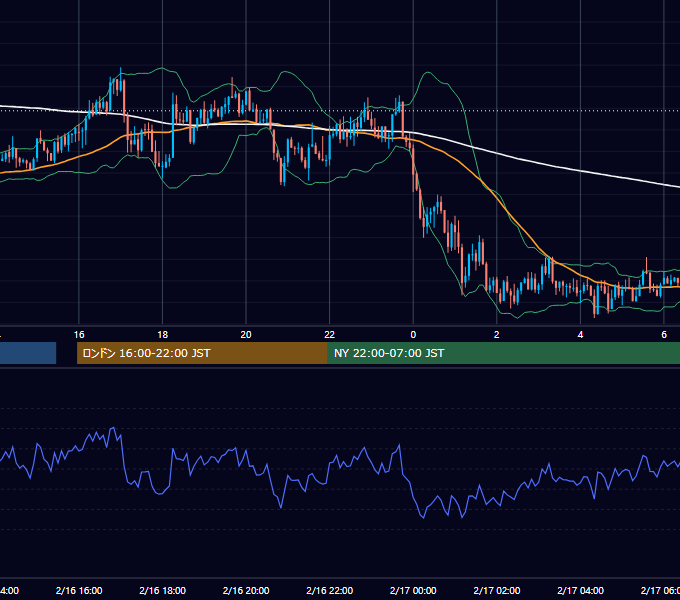Click the blue session bar left of ロンドン

[x=28, y=353]
